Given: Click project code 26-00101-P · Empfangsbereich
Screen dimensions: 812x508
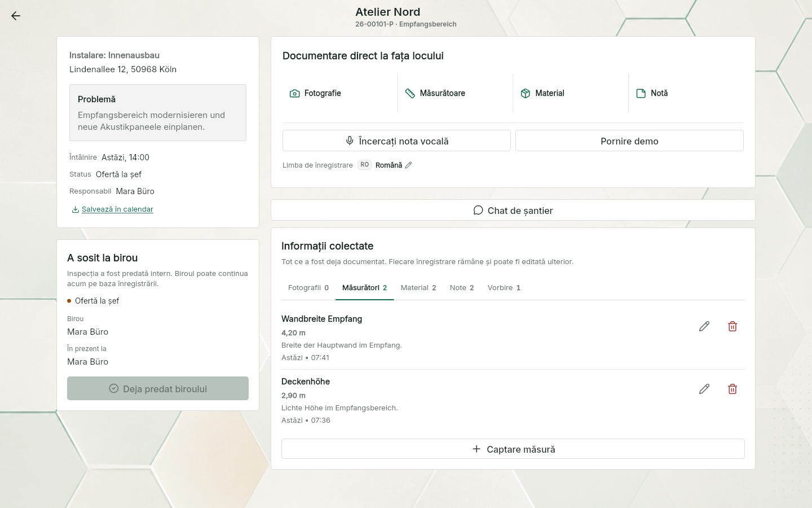Looking at the screenshot, I should [x=406, y=24].
